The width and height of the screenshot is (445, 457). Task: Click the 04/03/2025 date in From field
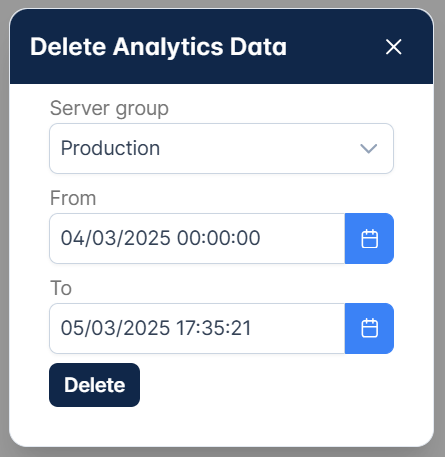click(115, 238)
